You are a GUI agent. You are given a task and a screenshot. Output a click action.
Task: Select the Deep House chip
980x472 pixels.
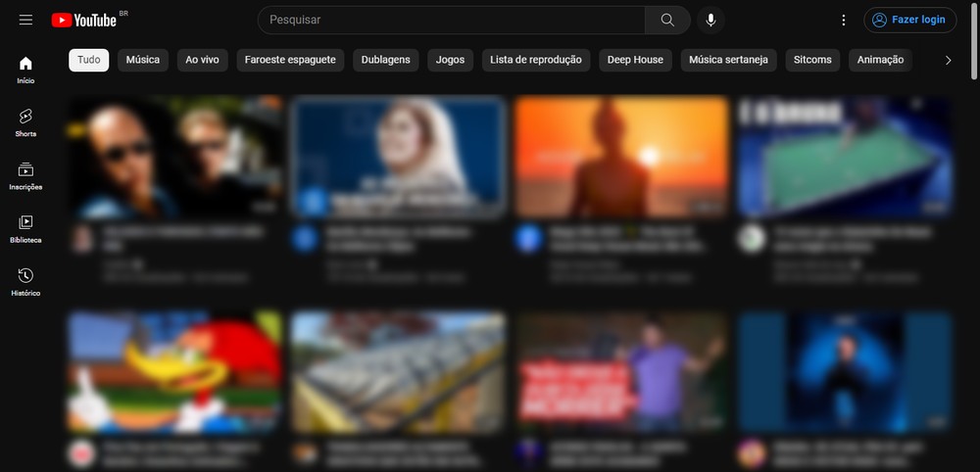[x=635, y=60]
